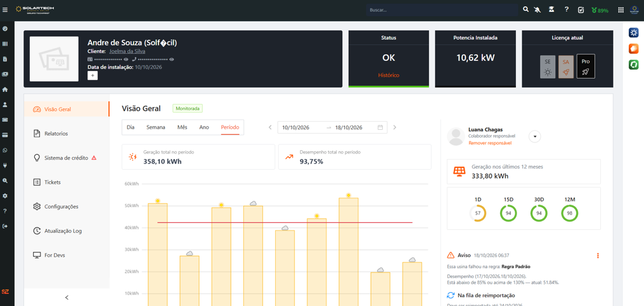The width and height of the screenshot is (644, 306).
Task: Select the SA license tile
Action: tap(566, 67)
